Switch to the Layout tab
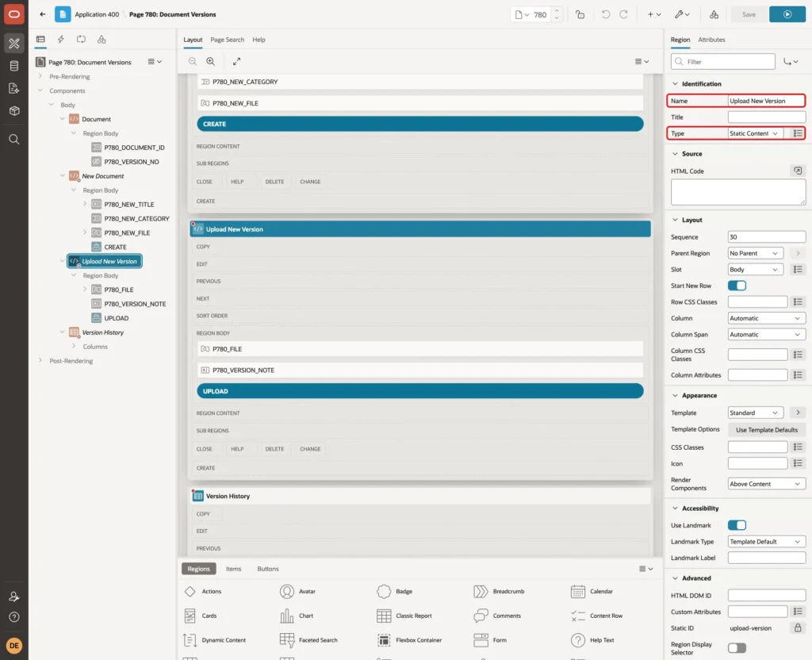The height and width of the screenshot is (660, 812). click(193, 40)
